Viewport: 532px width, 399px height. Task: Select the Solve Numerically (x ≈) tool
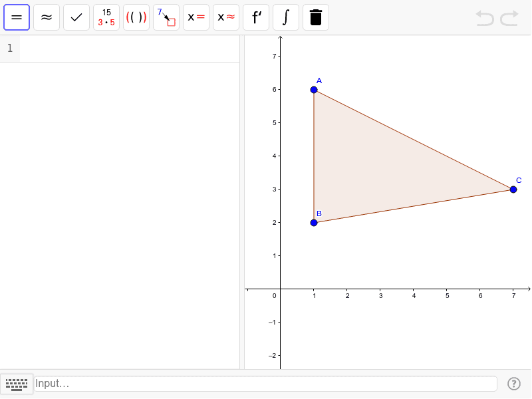click(226, 17)
